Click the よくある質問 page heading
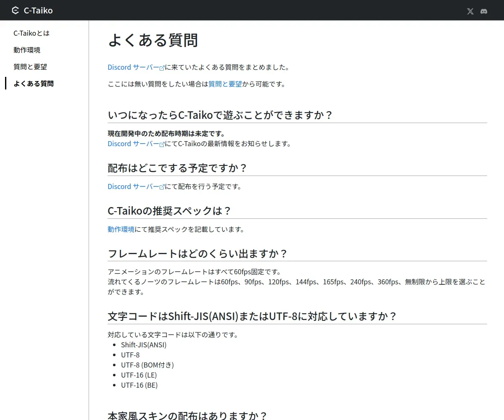Image resolution: width=504 pixels, height=420 pixels. 153,40
